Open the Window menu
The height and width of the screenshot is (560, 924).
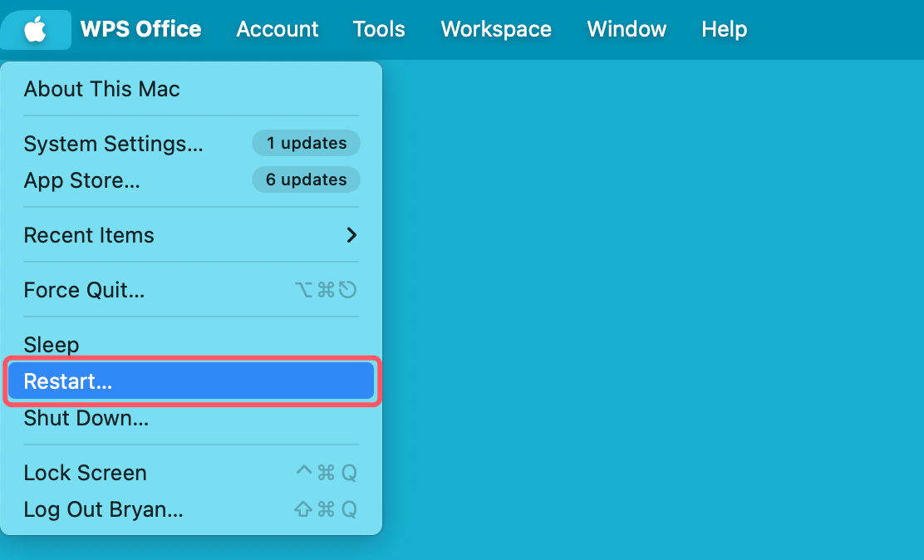coord(627,30)
